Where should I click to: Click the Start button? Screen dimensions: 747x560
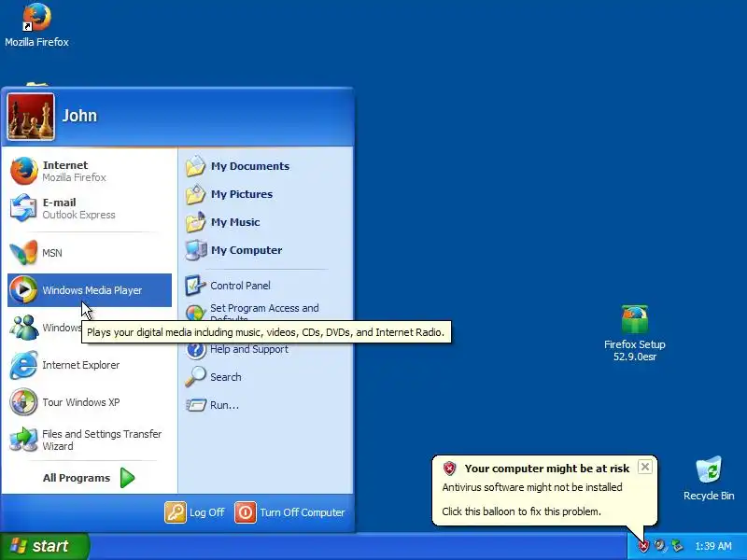click(44, 546)
